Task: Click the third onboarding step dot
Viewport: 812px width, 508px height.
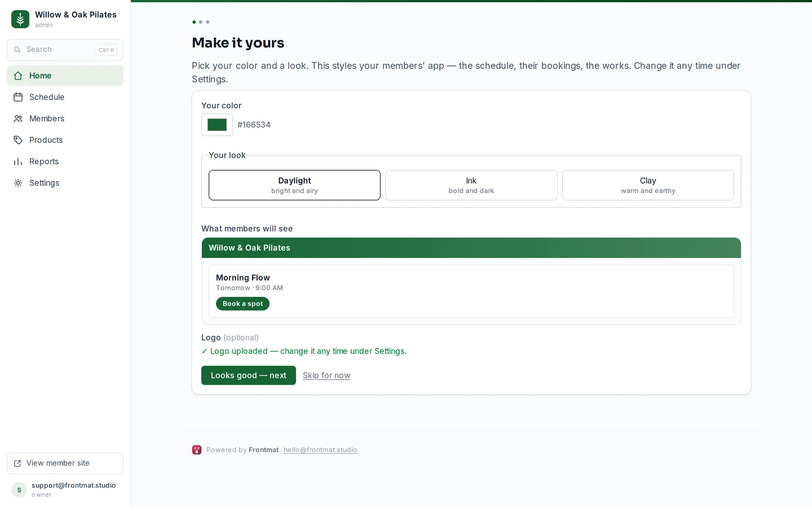Action: click(208, 22)
